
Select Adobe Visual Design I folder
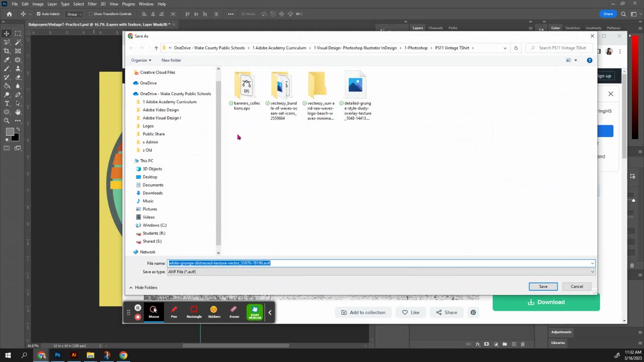tap(162, 118)
